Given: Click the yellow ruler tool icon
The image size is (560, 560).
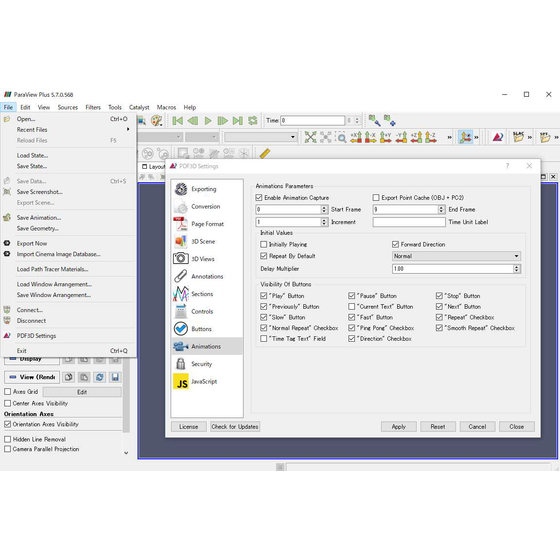Looking at the screenshot, I should [x=265, y=154].
